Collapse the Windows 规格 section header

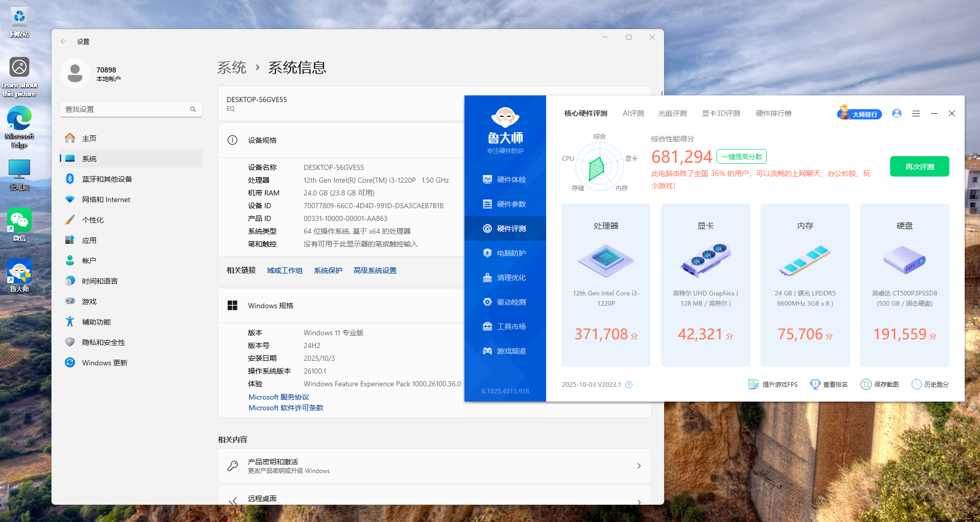click(341, 306)
